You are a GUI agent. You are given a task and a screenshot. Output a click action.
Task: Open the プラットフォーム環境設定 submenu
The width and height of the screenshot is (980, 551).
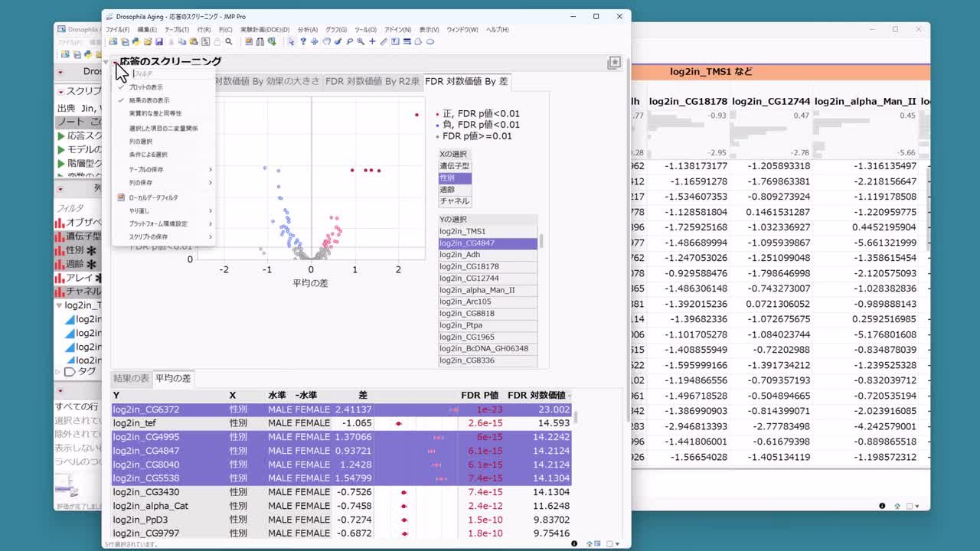(163, 223)
